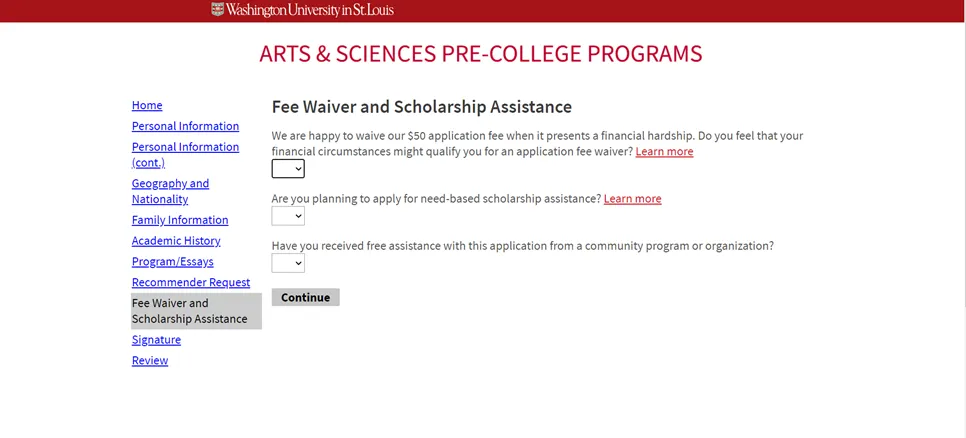This screenshot has height=438, width=966.
Task: Open the fee waiver qualification dropdown
Action: click(x=288, y=169)
